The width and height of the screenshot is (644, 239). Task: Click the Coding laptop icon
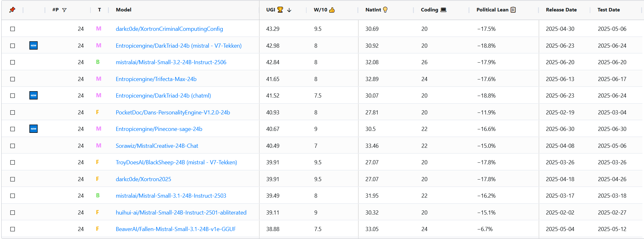point(443,10)
